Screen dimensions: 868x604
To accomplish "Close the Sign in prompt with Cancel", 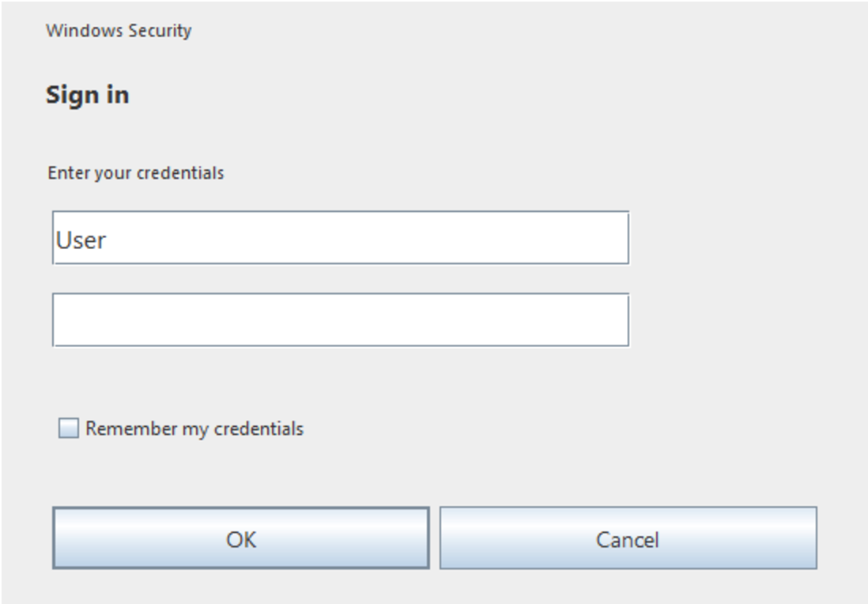I will [628, 538].
